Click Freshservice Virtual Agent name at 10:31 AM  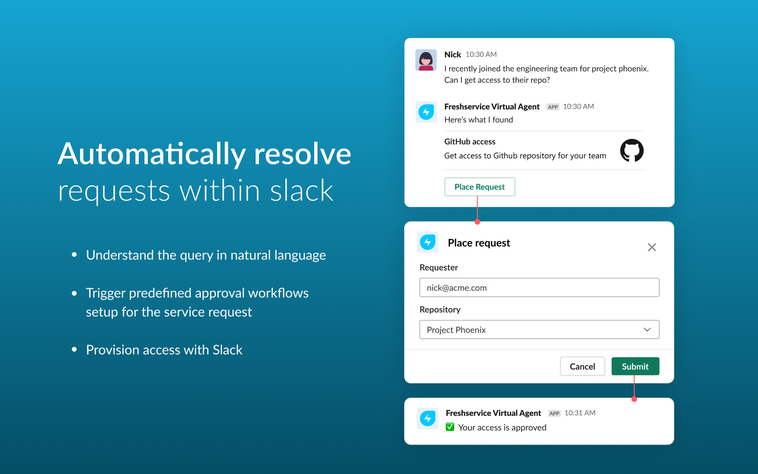pyautogui.click(x=493, y=413)
